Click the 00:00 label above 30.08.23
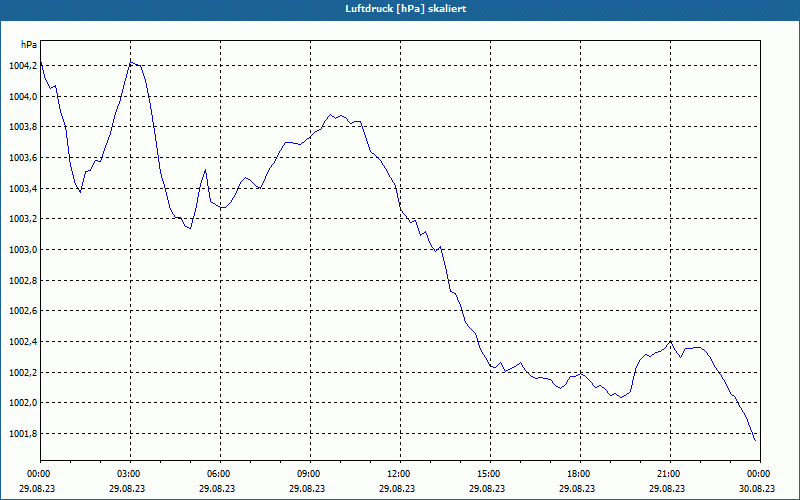800x500 pixels. [760, 474]
